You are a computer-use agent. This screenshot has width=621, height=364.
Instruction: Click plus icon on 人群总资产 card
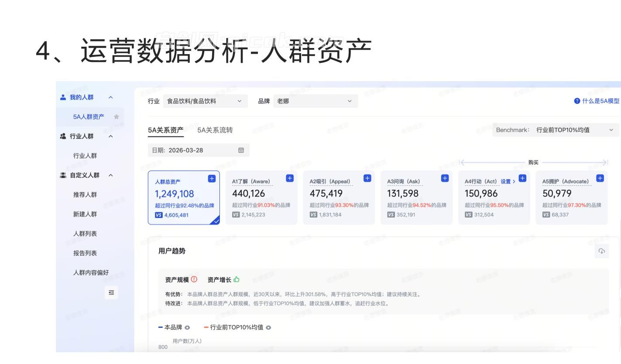coord(212,178)
